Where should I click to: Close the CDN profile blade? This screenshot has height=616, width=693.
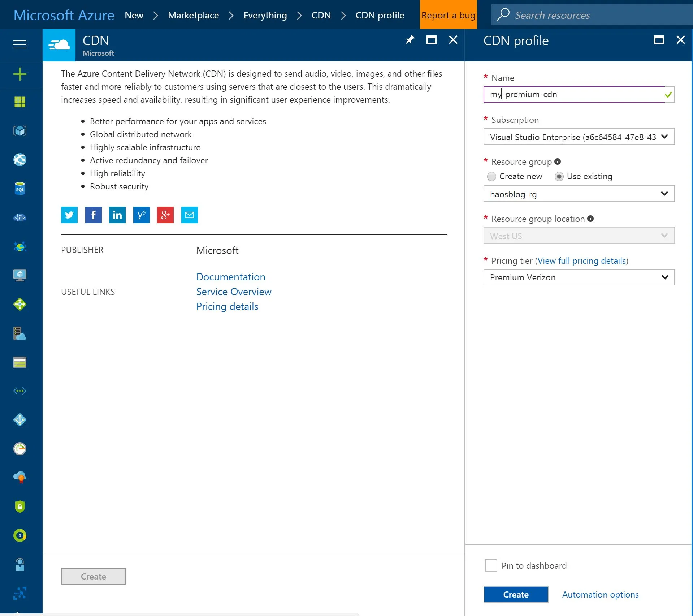click(x=681, y=40)
